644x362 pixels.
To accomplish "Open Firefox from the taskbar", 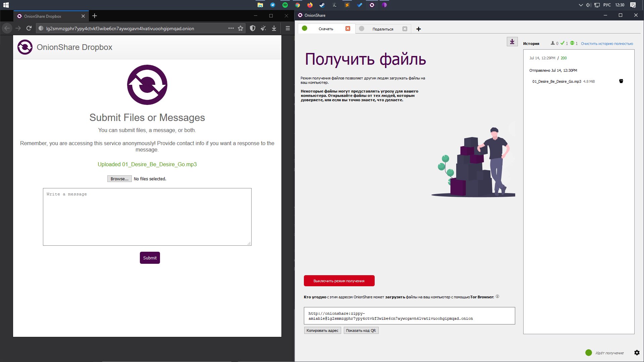I will [310, 5].
